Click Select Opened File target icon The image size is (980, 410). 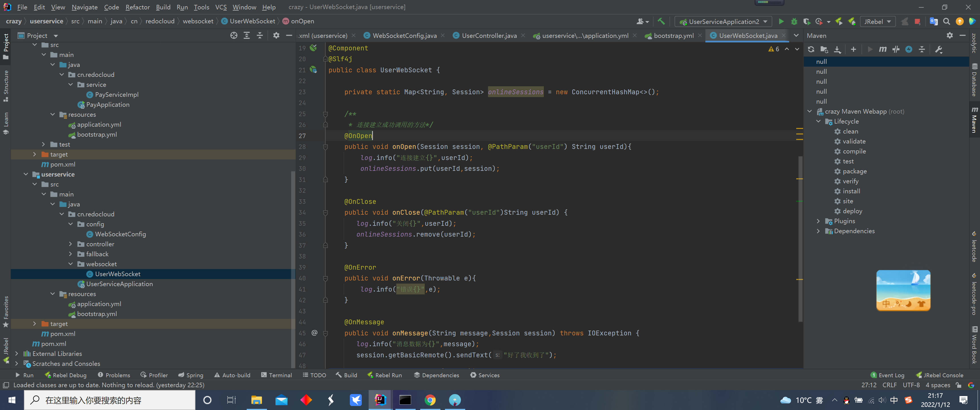click(x=234, y=35)
